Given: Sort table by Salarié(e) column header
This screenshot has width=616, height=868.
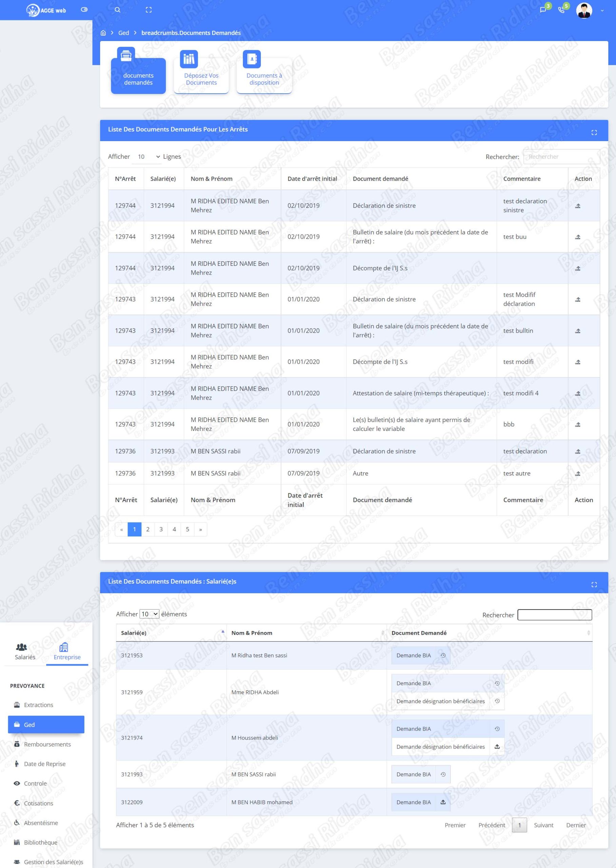Looking at the screenshot, I should 171,633.
